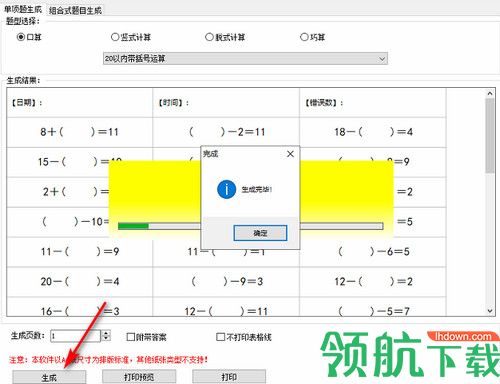Open the 20以内带括号运算 dropdown

pyautogui.click(x=245, y=59)
